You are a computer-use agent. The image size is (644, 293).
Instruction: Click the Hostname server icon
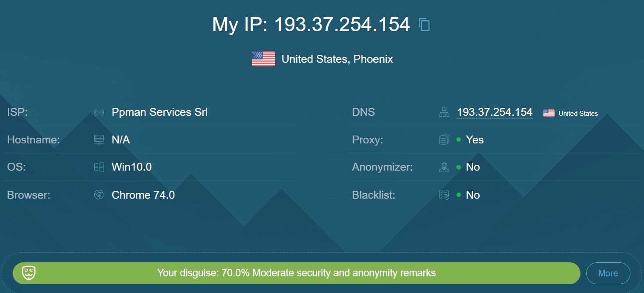[99, 140]
